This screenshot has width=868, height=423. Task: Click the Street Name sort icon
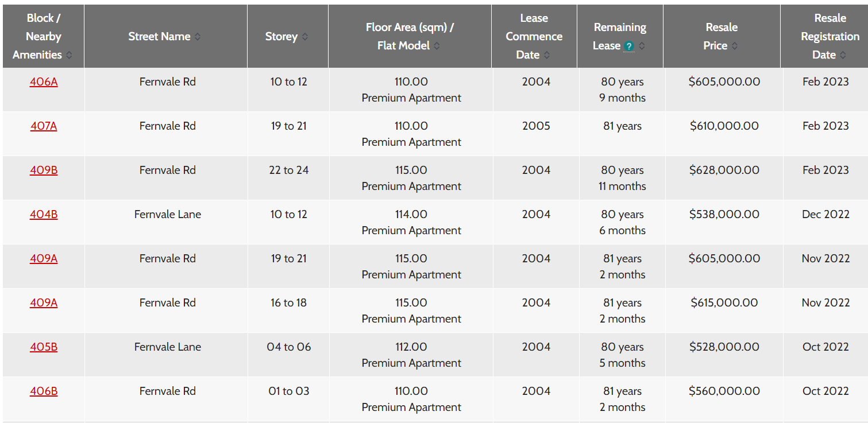coord(198,37)
